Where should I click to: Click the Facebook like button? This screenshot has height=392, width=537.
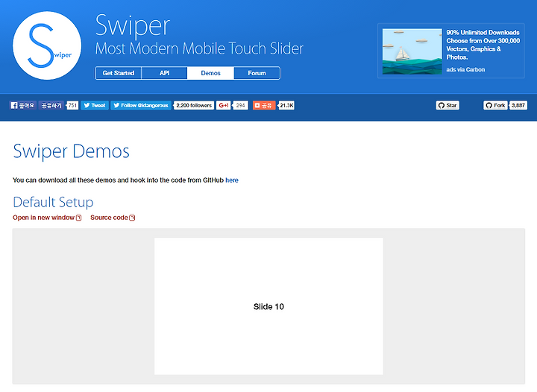tap(22, 105)
